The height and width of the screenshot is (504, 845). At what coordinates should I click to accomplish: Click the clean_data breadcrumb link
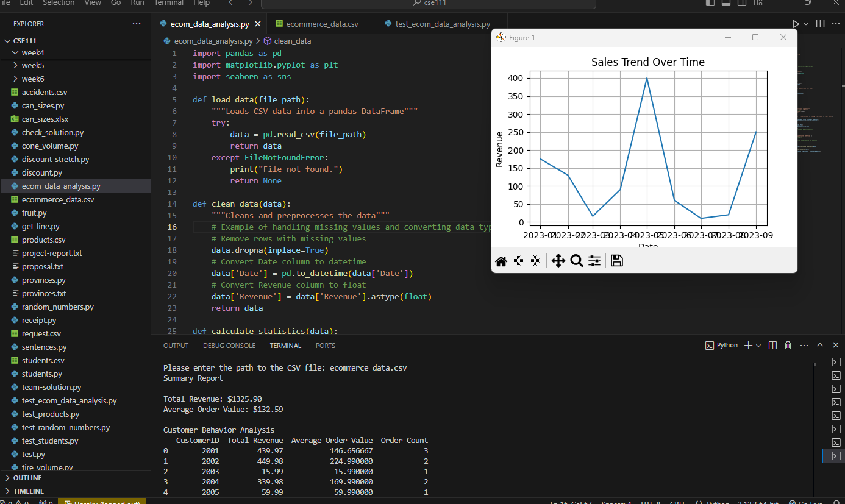pyautogui.click(x=292, y=41)
